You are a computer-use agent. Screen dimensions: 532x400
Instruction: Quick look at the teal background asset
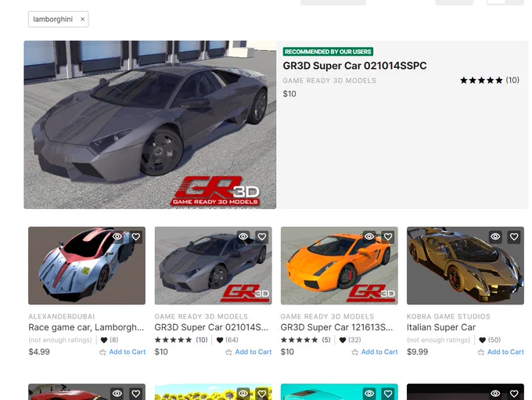pos(369,394)
